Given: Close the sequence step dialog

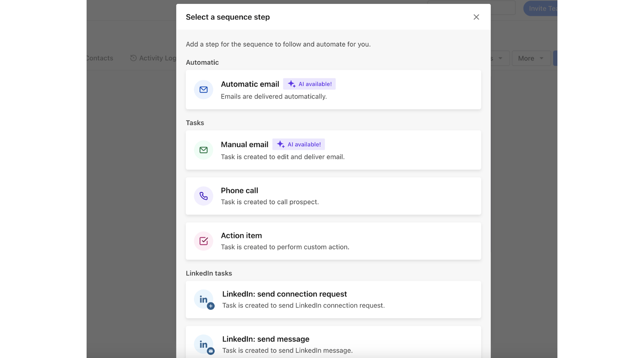Looking at the screenshot, I should click(x=476, y=17).
